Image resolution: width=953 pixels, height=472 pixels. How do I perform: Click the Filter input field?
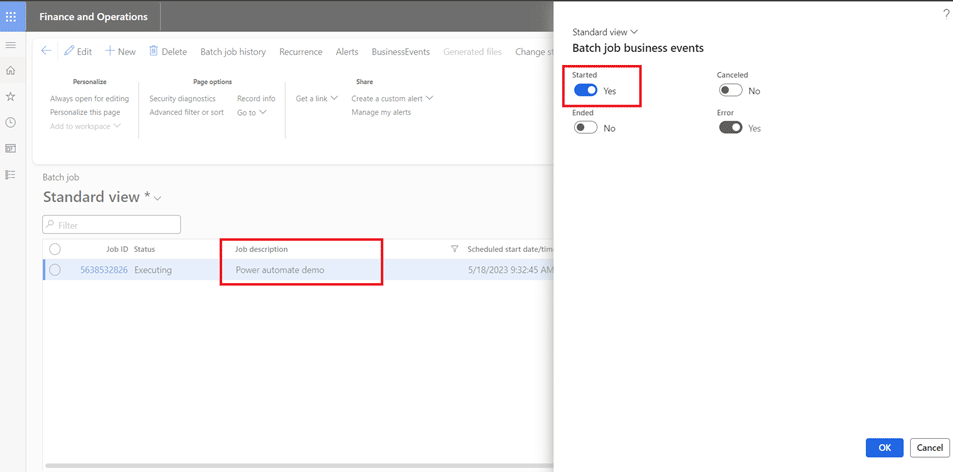(111, 225)
